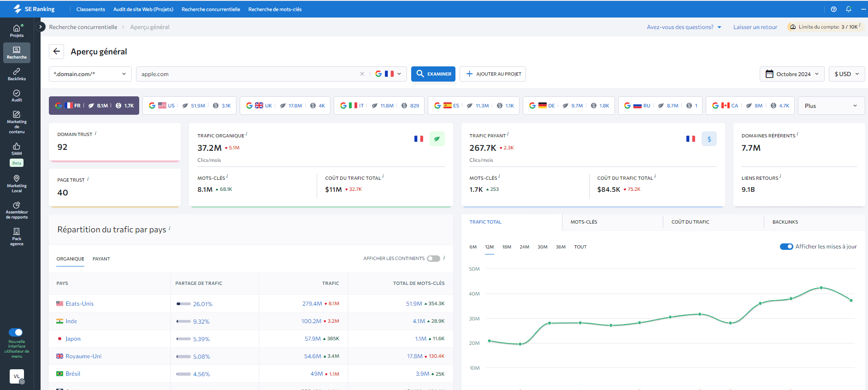Viewport: 868px width, 390px height.
Task: Open the Plus countries dropdown
Action: pos(831,106)
